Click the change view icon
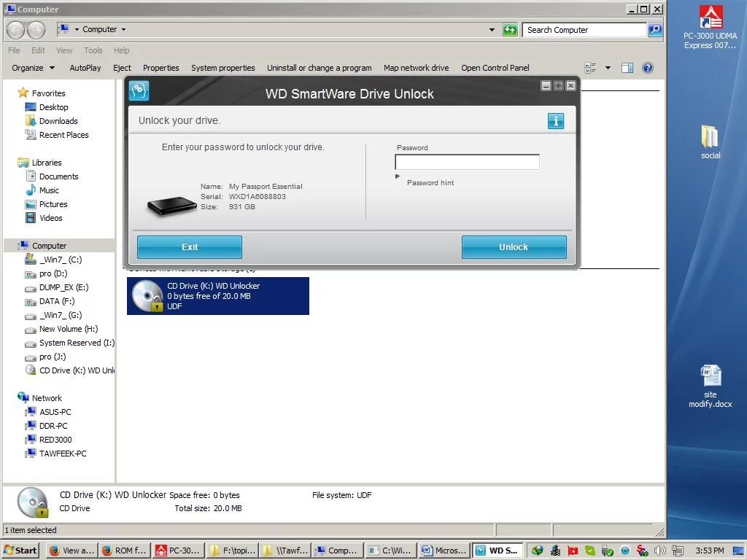This screenshot has width=747, height=560. [590, 68]
